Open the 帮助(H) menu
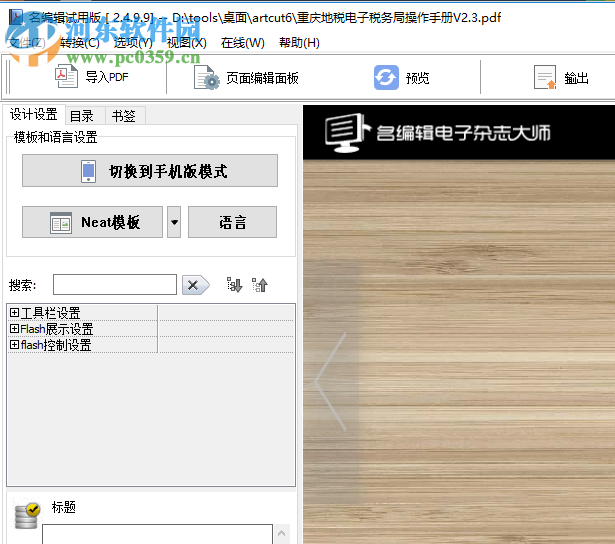615x544 pixels. 299,42
